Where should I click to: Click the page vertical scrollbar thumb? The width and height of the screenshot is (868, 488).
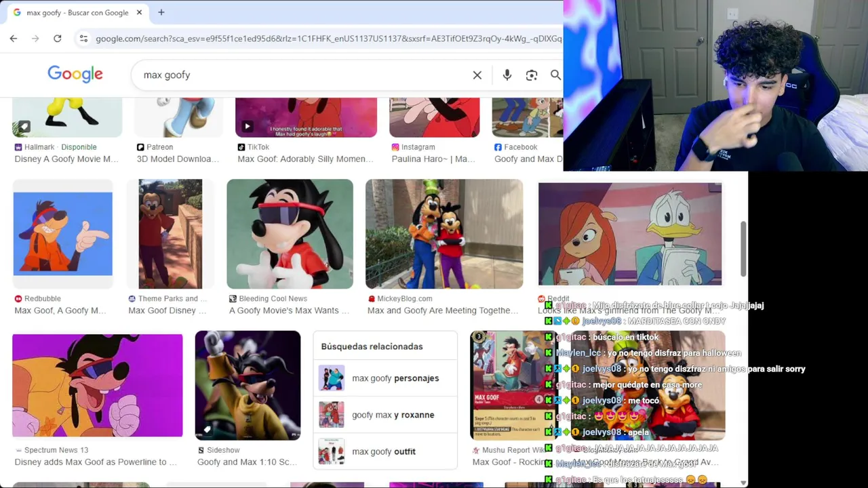(x=743, y=249)
